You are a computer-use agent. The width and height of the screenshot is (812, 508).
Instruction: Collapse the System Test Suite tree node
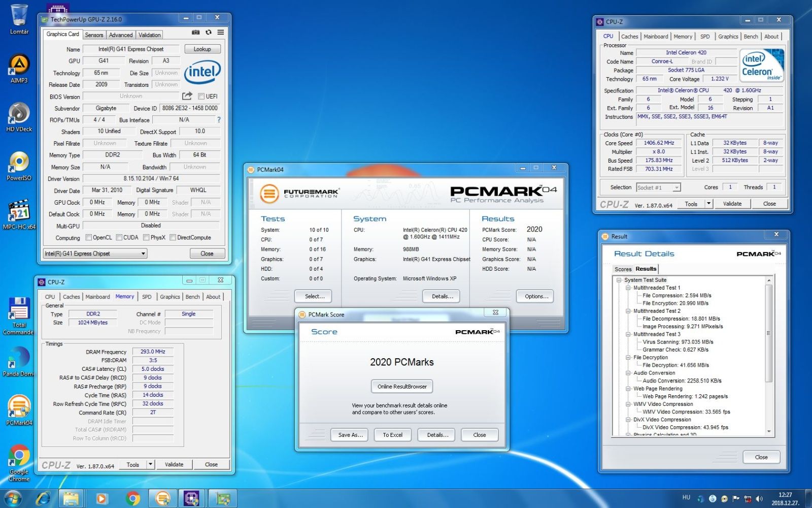pos(619,280)
